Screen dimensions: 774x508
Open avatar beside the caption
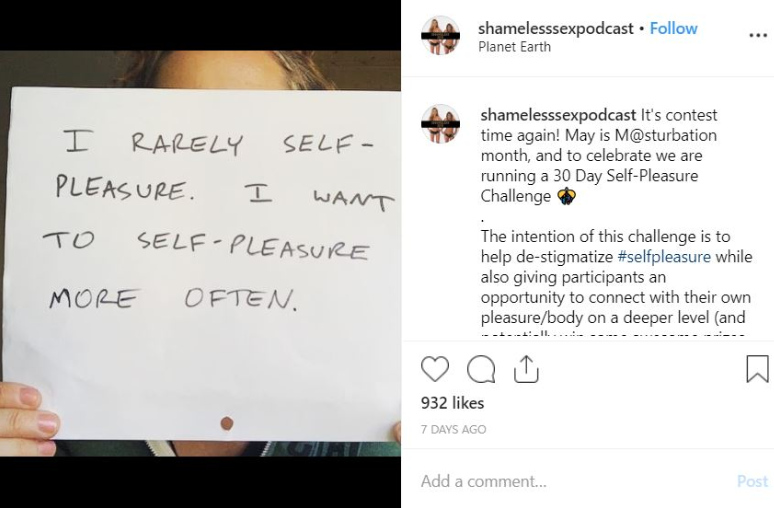tap(441, 124)
